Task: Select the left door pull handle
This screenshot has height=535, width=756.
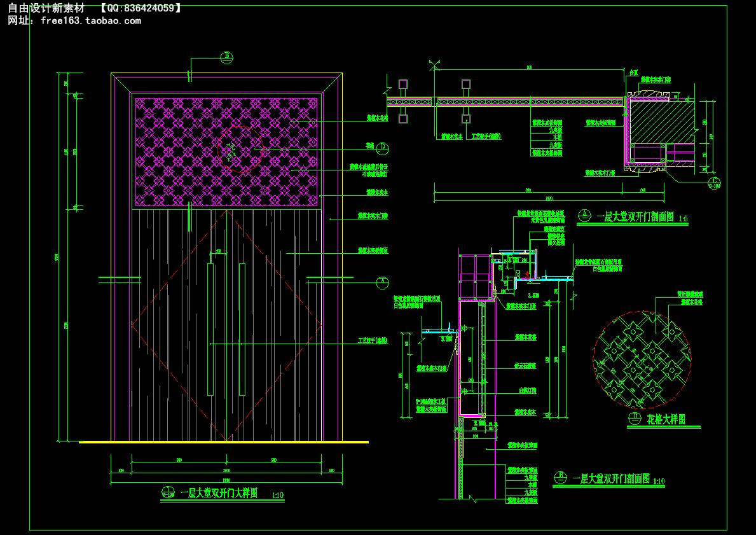Action: pos(210,330)
